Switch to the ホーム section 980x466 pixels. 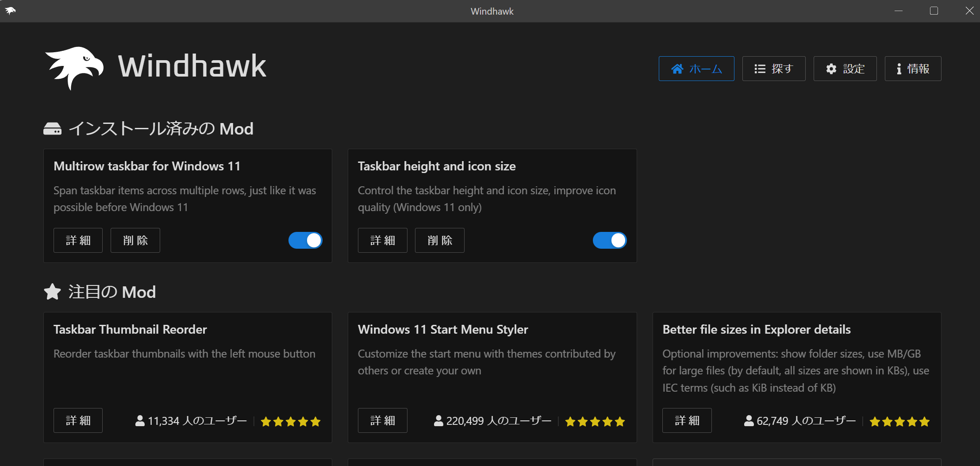696,69
